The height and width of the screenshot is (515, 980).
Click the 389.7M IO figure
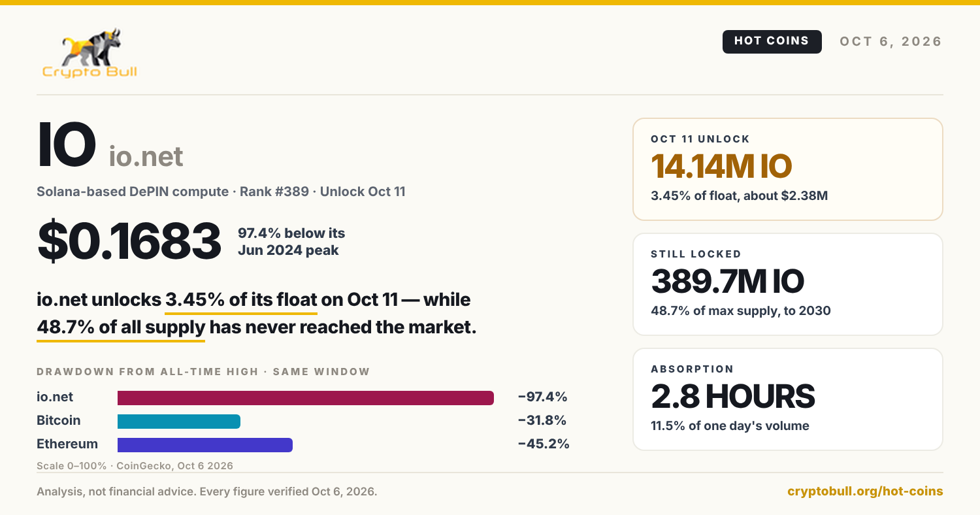coord(727,281)
